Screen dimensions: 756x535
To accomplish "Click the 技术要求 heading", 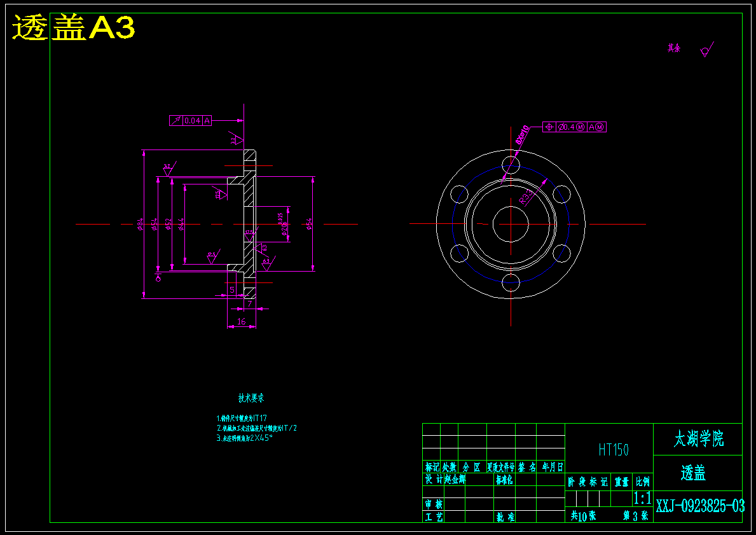I will pyautogui.click(x=251, y=398).
